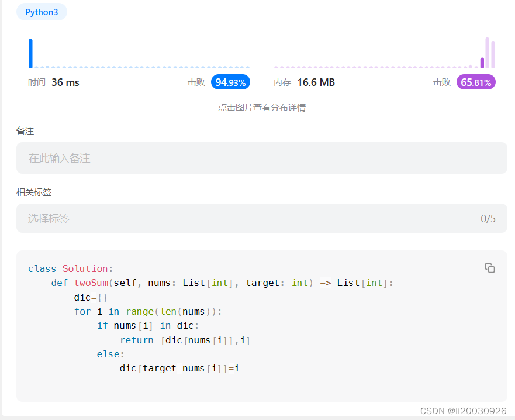
Task: Expand the 相关标签 section
Action: [33, 192]
